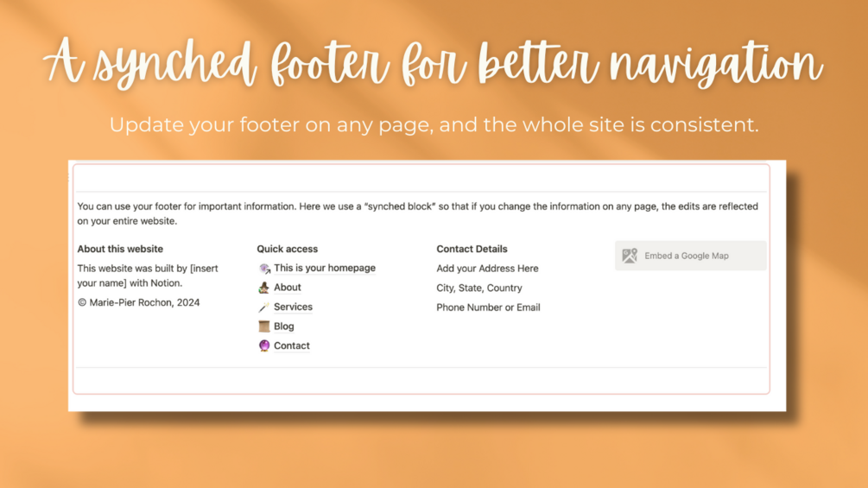Screen dimensions: 868x488
Task: Open the Contact page link
Action: pos(292,345)
